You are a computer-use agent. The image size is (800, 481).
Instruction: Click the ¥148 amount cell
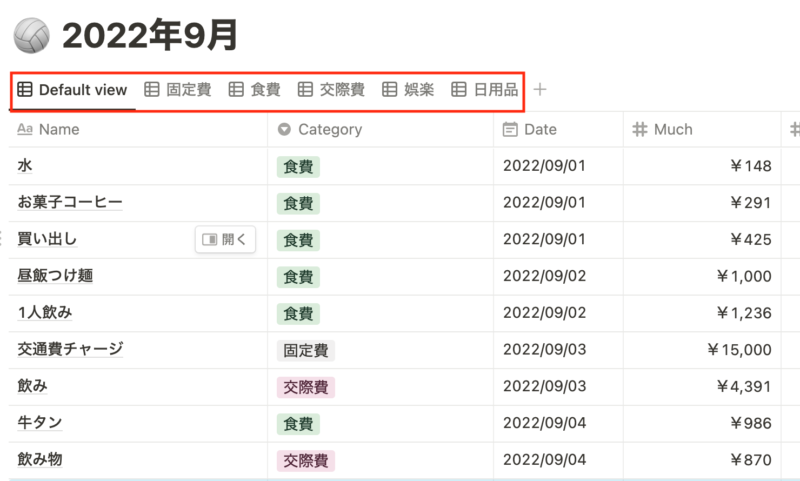[702, 166]
